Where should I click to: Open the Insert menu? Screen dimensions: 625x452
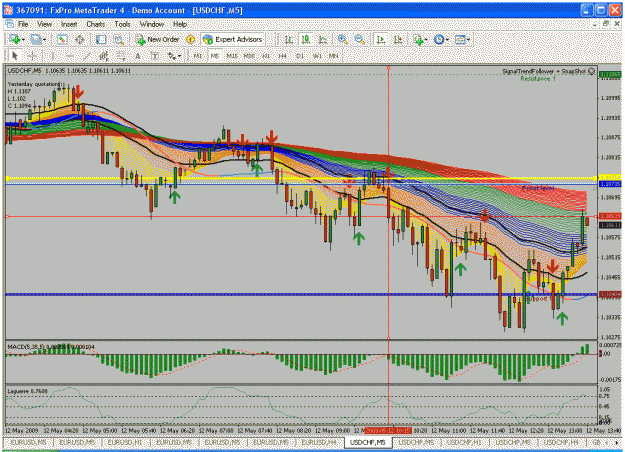tap(69, 24)
